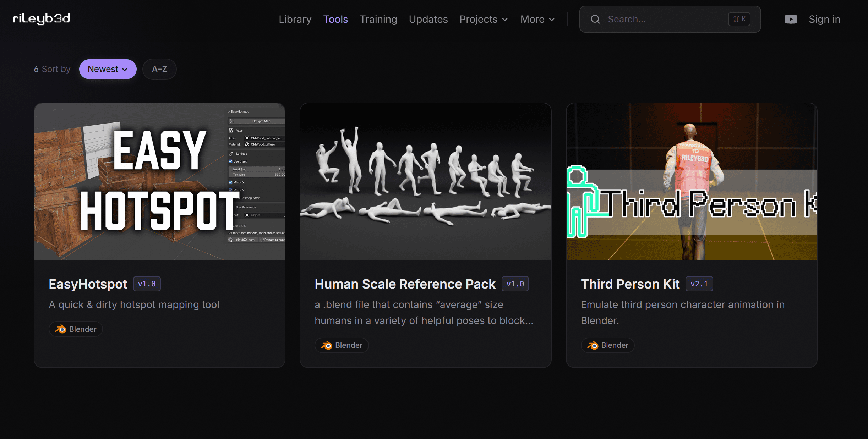Viewport: 868px width, 439px height.
Task: Open the Human Scale Reference Pack thumbnail
Action: pyautogui.click(x=425, y=181)
